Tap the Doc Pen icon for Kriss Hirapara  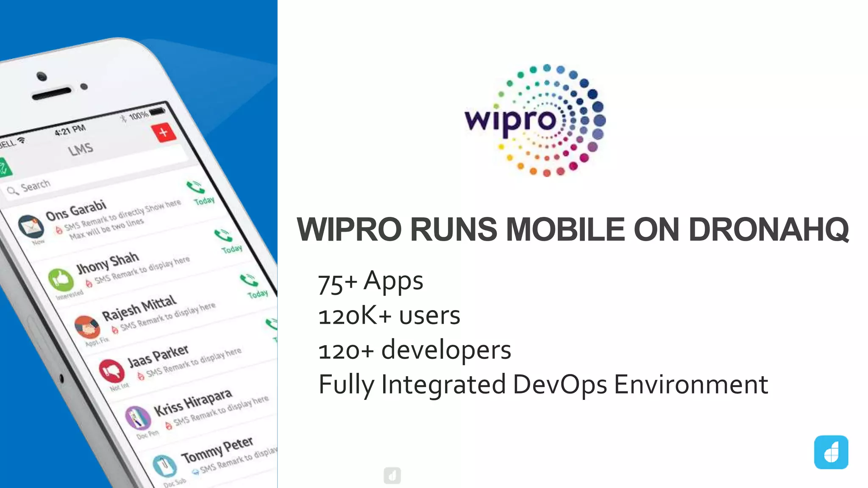point(138,418)
